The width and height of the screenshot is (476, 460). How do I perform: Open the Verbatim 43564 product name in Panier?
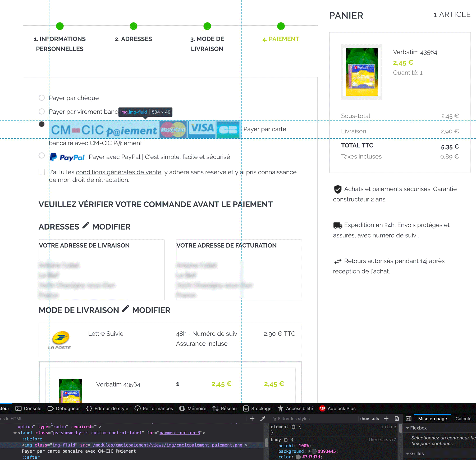tap(415, 52)
